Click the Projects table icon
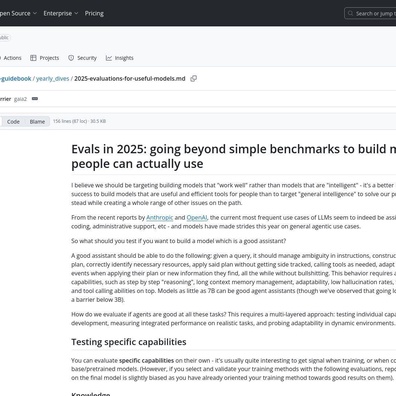Viewport: 396px width, 396px height. tap(33, 58)
